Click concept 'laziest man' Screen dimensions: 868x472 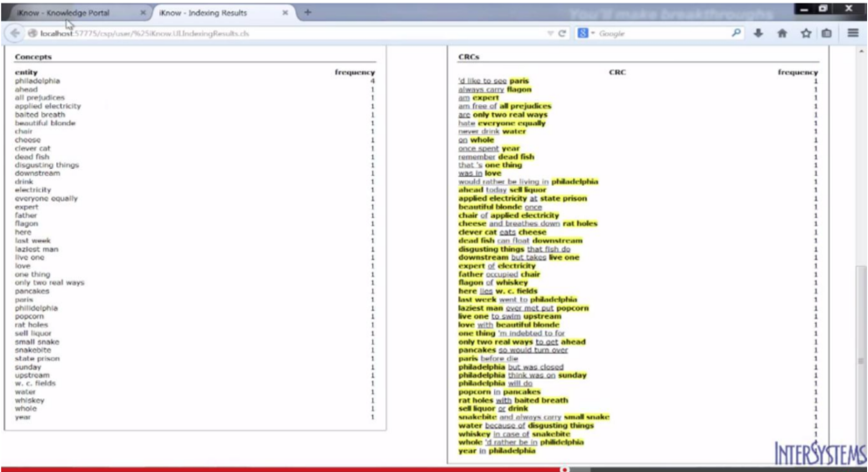tap(37, 249)
